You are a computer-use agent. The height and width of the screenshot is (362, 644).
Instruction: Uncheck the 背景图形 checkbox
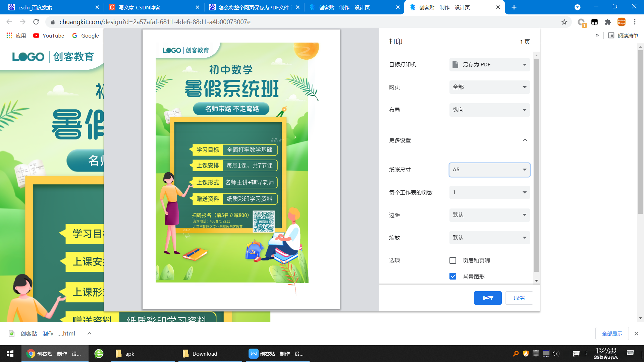[x=453, y=277]
